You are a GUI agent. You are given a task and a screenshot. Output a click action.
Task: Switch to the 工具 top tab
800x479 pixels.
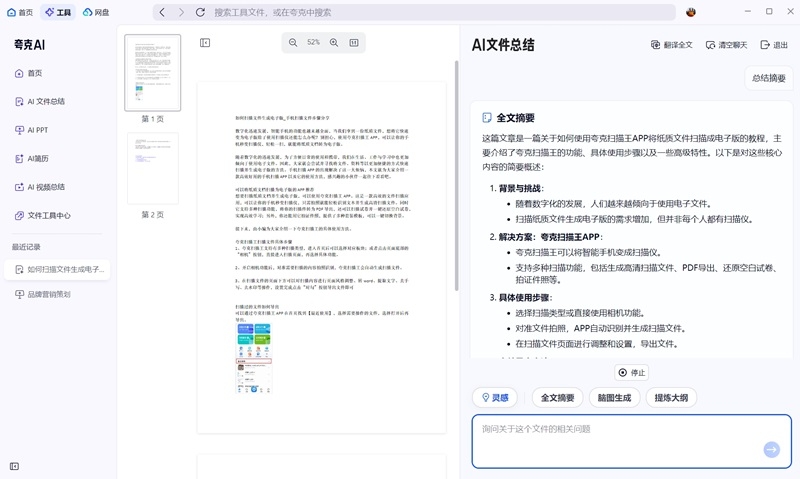pyautogui.click(x=58, y=12)
